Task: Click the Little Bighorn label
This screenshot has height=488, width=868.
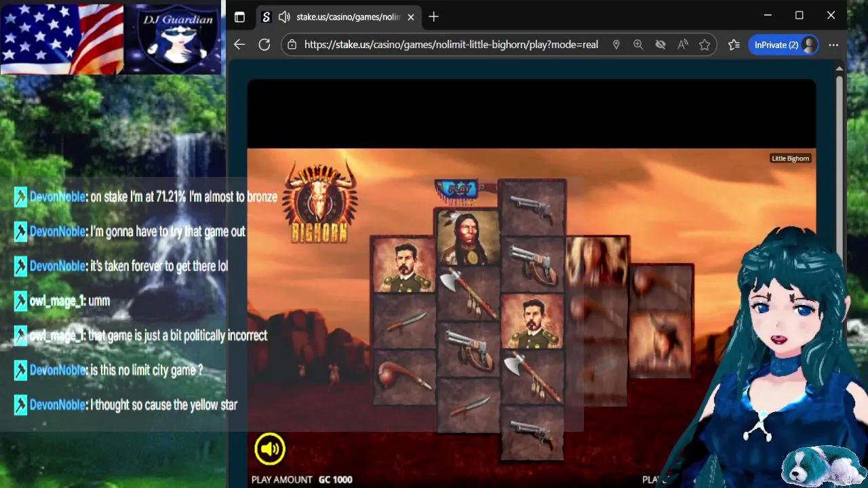Action: point(791,159)
